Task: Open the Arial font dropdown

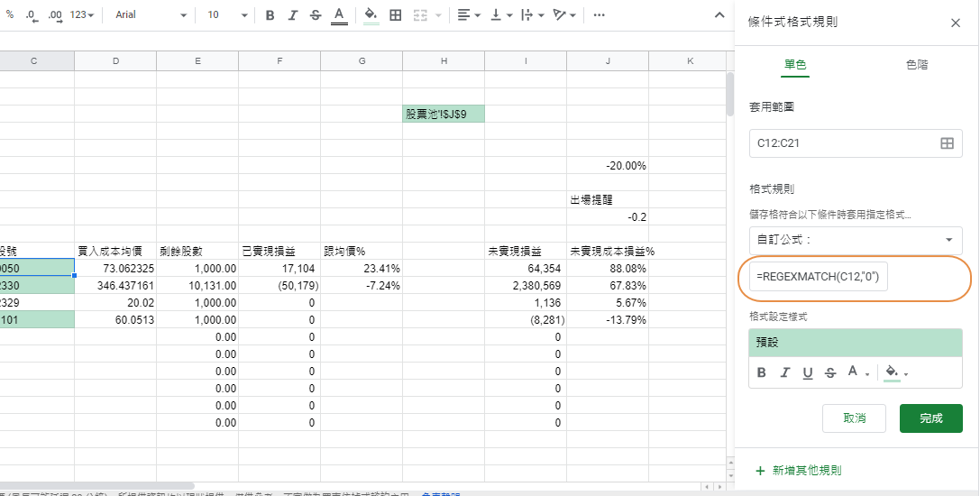Action: (x=151, y=15)
